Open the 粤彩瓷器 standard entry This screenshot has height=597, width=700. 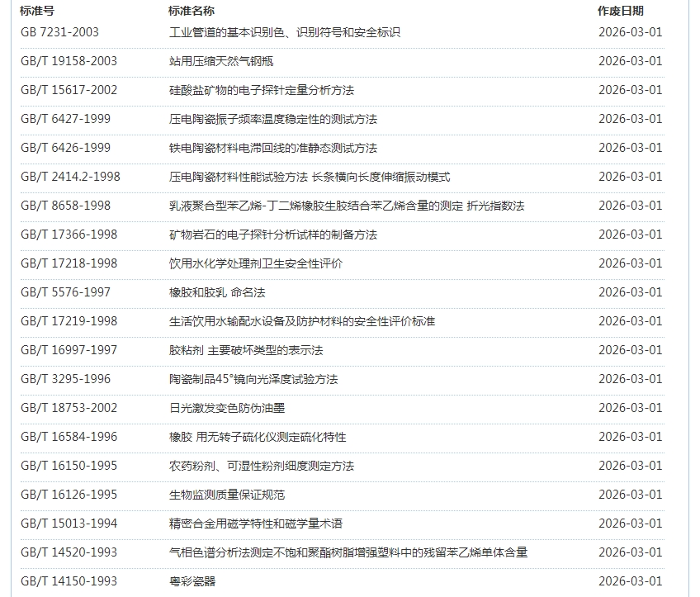[x=192, y=581]
